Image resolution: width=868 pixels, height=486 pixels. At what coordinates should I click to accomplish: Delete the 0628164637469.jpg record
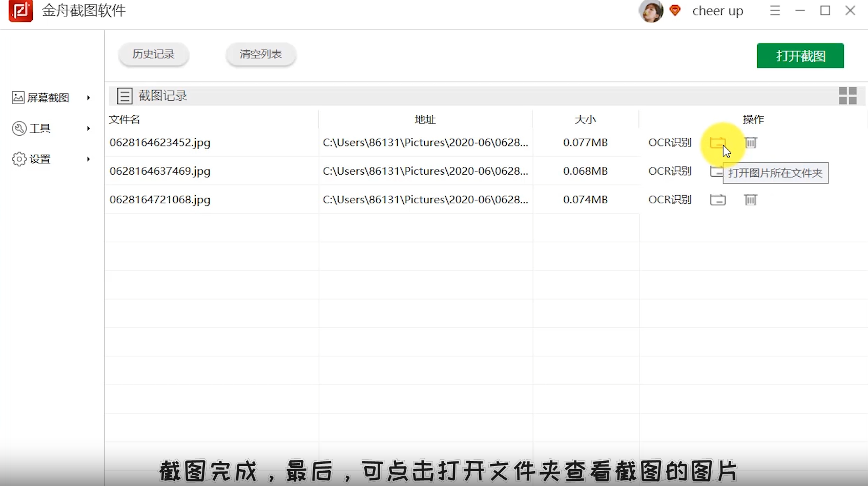(751, 171)
